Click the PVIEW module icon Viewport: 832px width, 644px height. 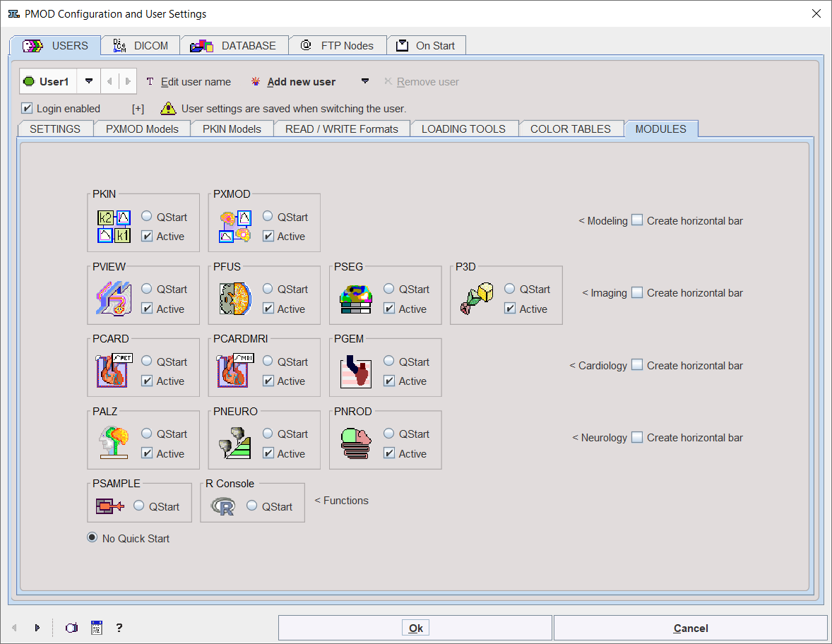pyautogui.click(x=114, y=299)
